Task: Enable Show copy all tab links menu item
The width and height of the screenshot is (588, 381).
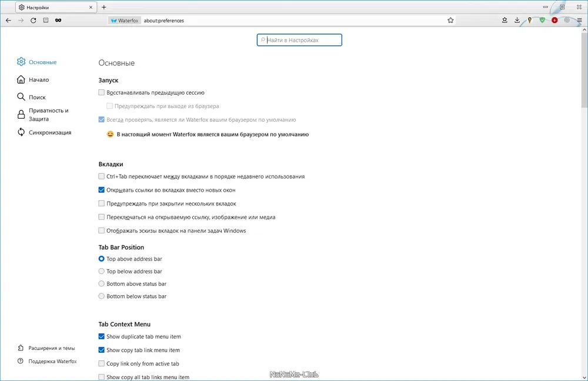Action: tap(101, 377)
